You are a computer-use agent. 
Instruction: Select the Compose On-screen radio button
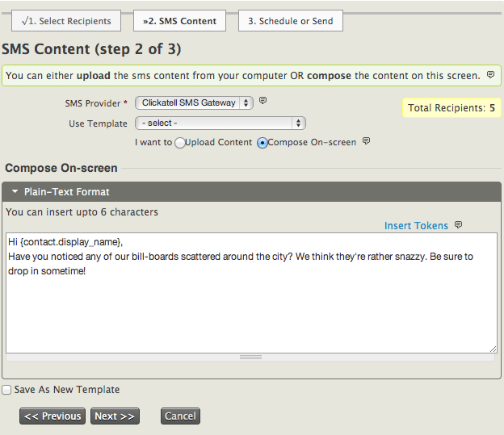262,143
